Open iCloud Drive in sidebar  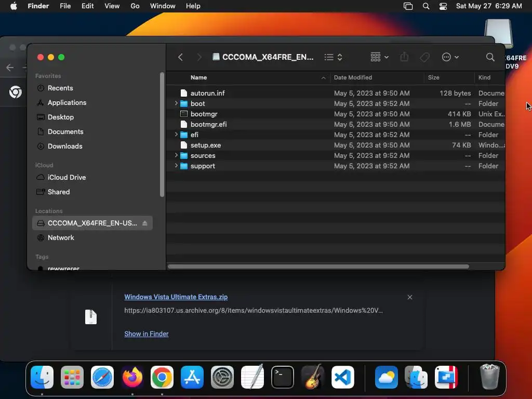tap(66, 178)
